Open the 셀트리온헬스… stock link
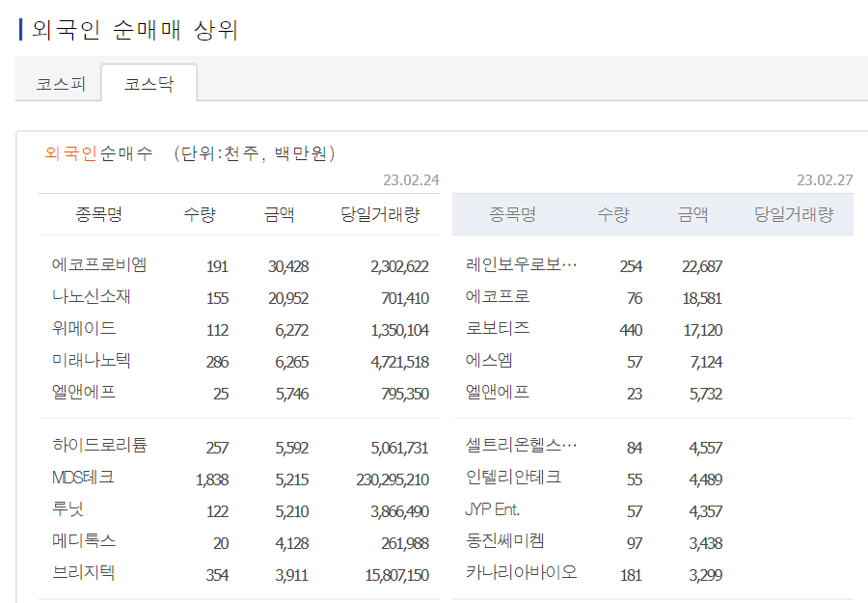 coord(521,446)
